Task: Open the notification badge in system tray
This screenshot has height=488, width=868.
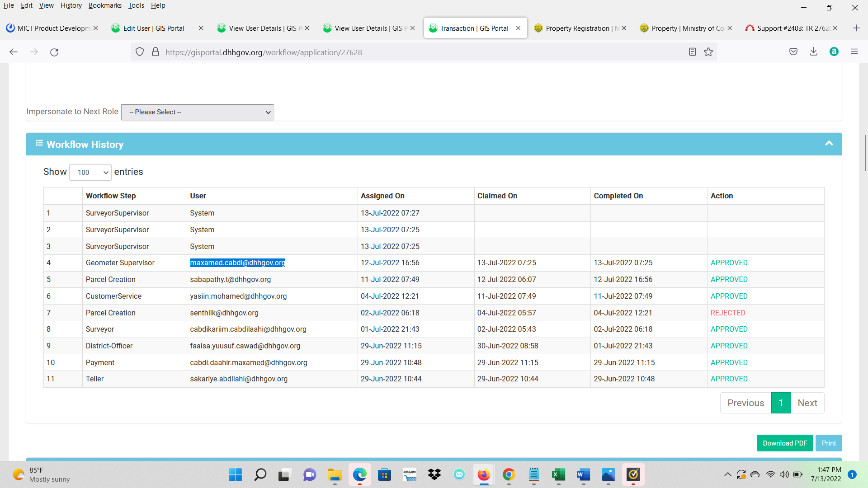Action: (x=852, y=474)
